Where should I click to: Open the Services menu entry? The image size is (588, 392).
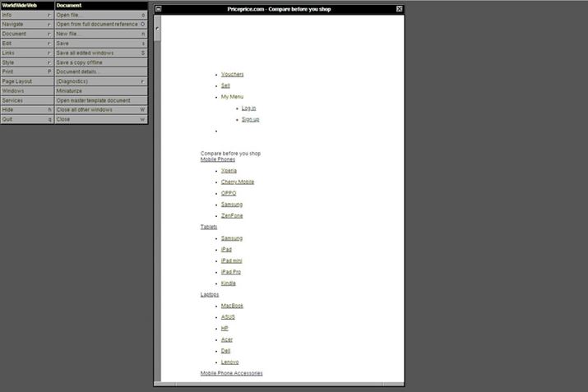coord(27,100)
